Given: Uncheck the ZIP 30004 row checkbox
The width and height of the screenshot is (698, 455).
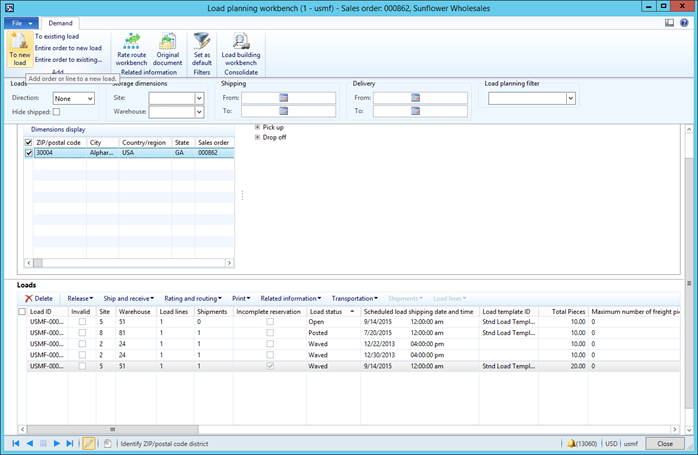Looking at the screenshot, I should click(28, 153).
